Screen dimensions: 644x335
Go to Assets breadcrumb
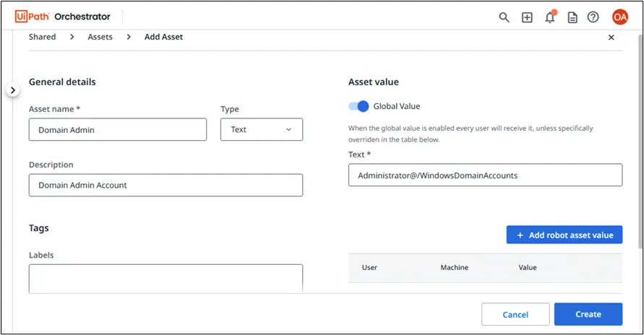tap(100, 37)
